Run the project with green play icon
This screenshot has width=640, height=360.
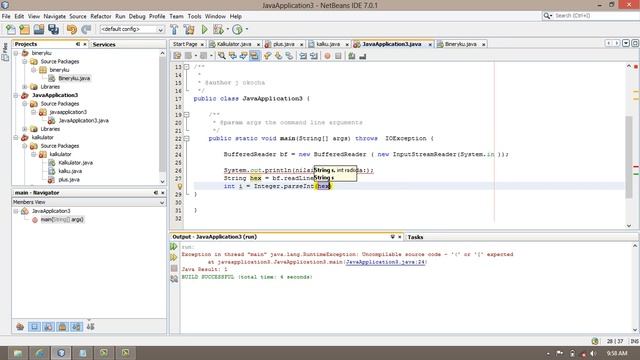pos(204,29)
